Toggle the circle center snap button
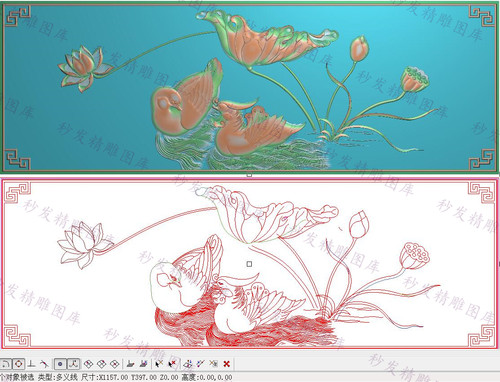 pos(19,364)
